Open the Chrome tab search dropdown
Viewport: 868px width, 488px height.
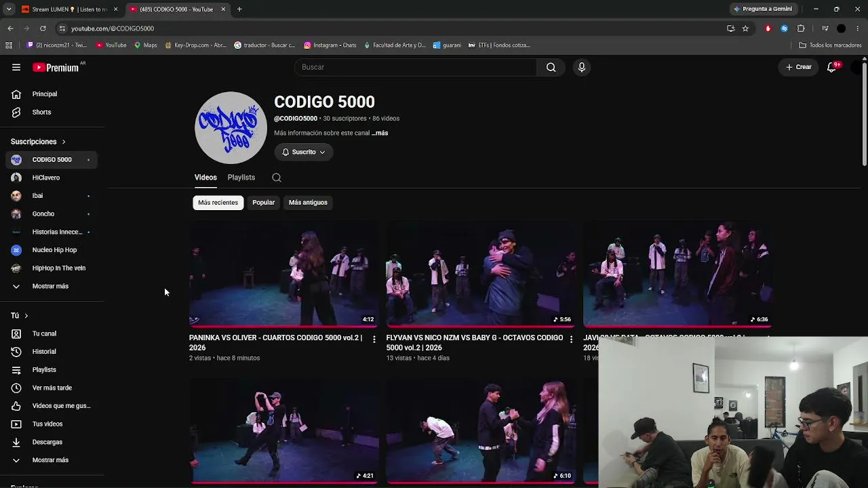coord(9,9)
